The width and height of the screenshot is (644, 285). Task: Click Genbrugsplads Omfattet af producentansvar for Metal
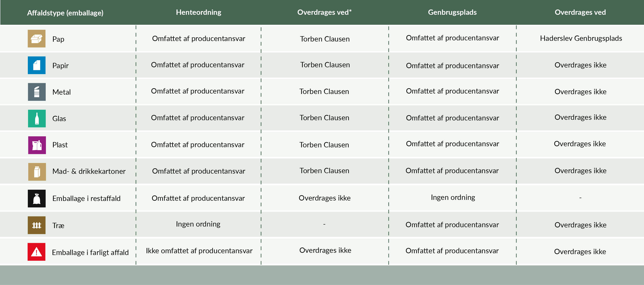point(452,91)
